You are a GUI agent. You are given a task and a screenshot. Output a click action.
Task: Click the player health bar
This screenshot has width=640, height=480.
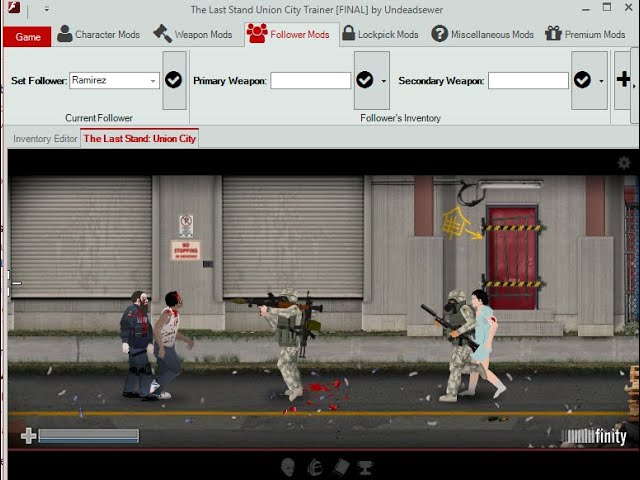(89, 436)
